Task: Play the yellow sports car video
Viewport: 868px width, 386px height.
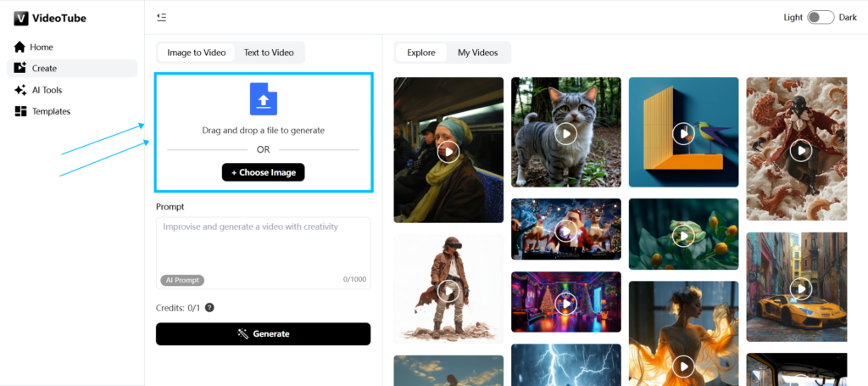Action: pos(801,288)
